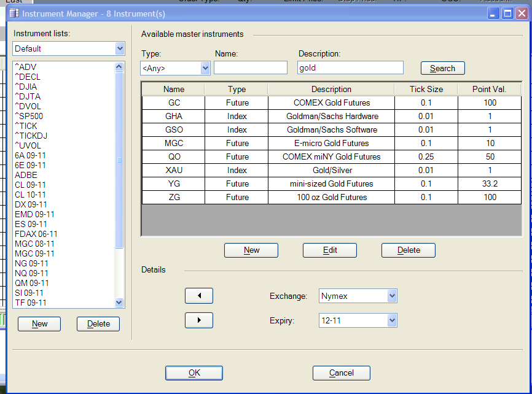Click the right arrow button in Details

point(198,320)
